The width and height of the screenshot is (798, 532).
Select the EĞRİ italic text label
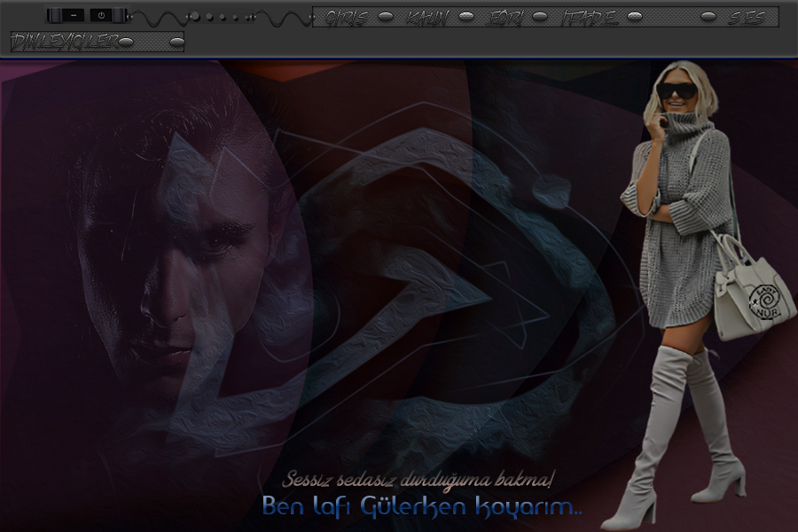(505, 17)
